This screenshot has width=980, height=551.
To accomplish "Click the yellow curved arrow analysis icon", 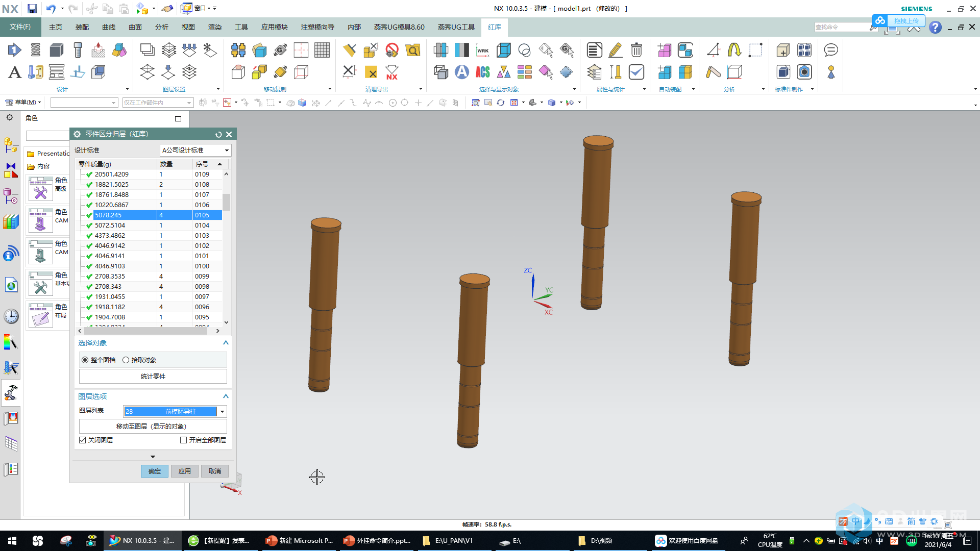I will (734, 50).
